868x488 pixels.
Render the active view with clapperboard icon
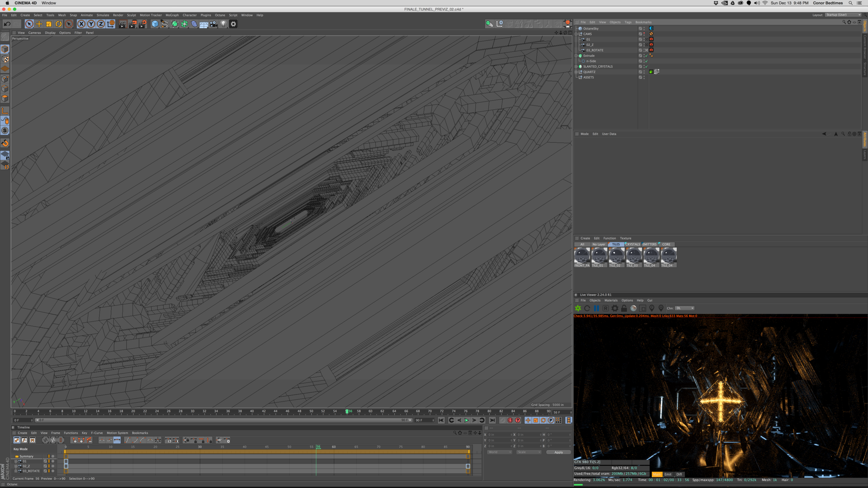122,24
